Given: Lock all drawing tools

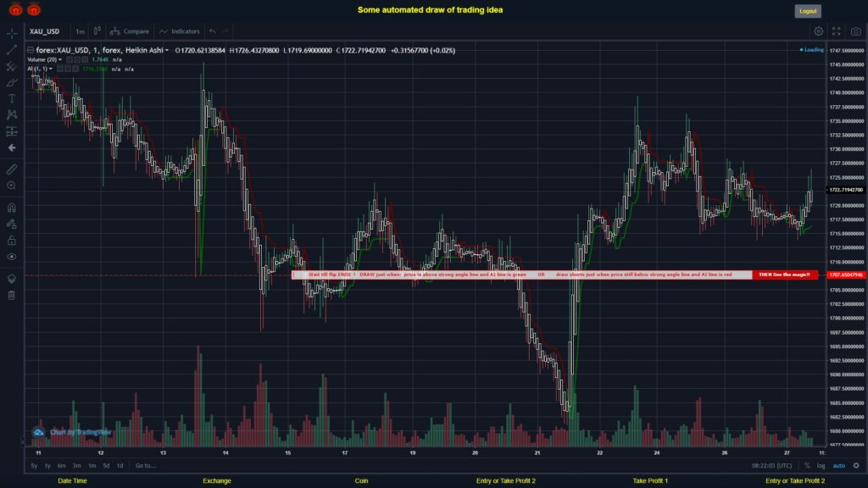Looking at the screenshot, I should pyautogui.click(x=12, y=240).
